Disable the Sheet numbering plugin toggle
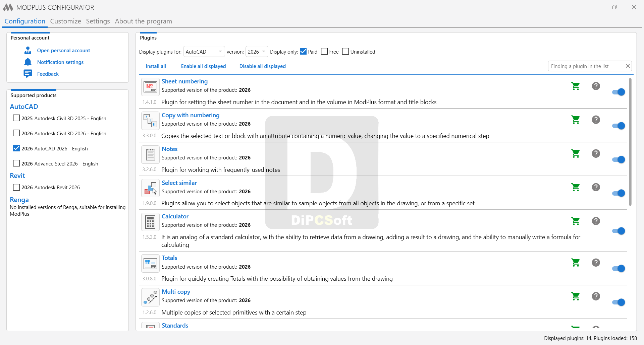 click(619, 92)
